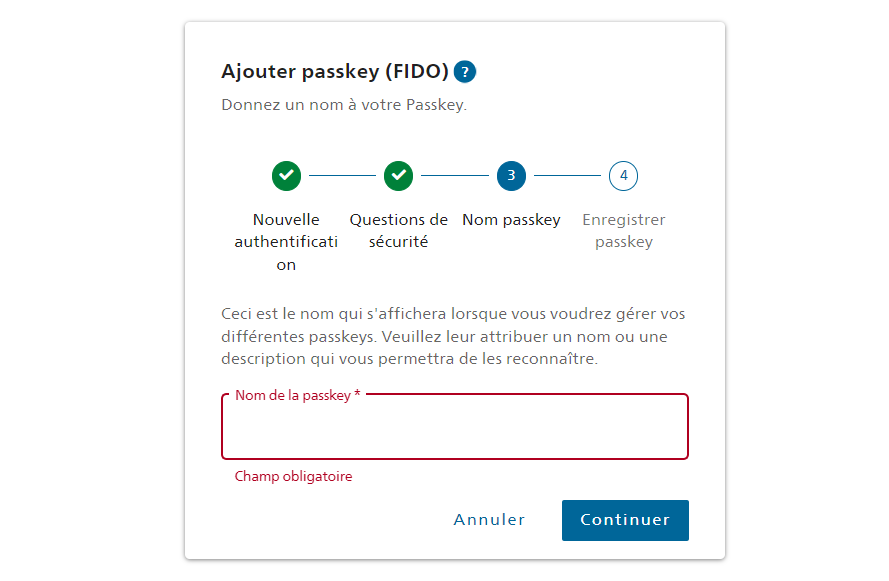Image resolution: width=889 pixels, height=581 pixels.
Task: Select the step 3 circle in the progress bar
Action: (511, 176)
